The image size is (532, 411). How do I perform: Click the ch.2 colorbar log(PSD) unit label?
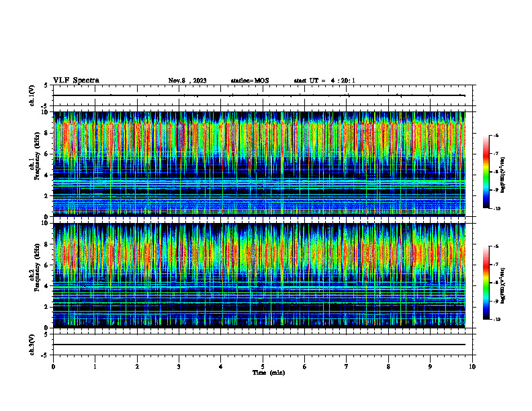[x=503, y=285]
